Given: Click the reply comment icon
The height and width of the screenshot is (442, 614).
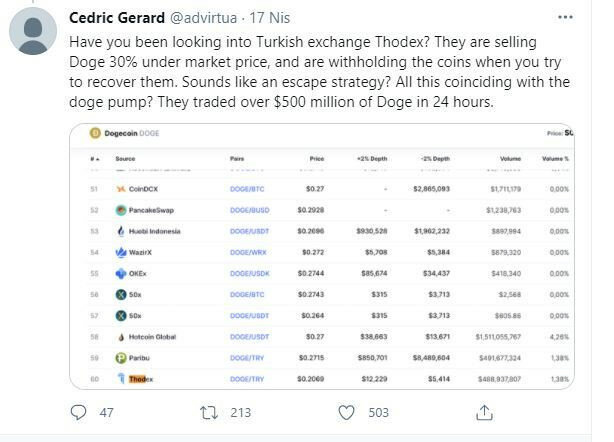Looking at the screenshot, I should pyautogui.click(x=82, y=412).
